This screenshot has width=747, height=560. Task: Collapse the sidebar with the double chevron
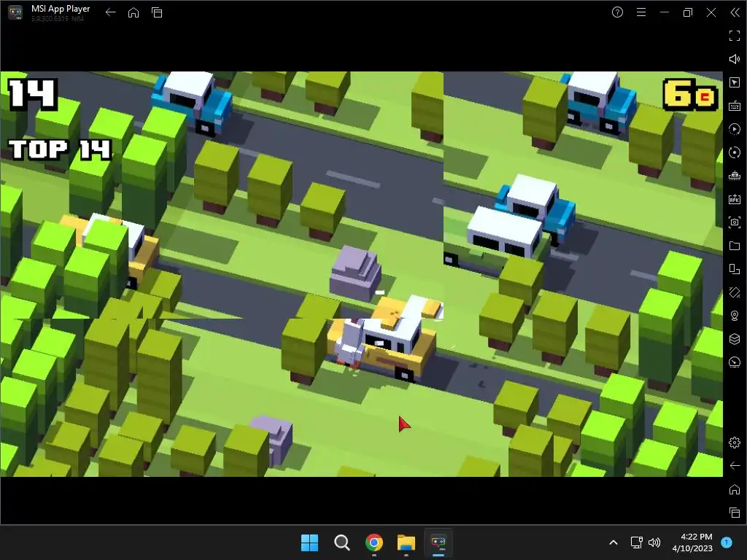coord(735,12)
